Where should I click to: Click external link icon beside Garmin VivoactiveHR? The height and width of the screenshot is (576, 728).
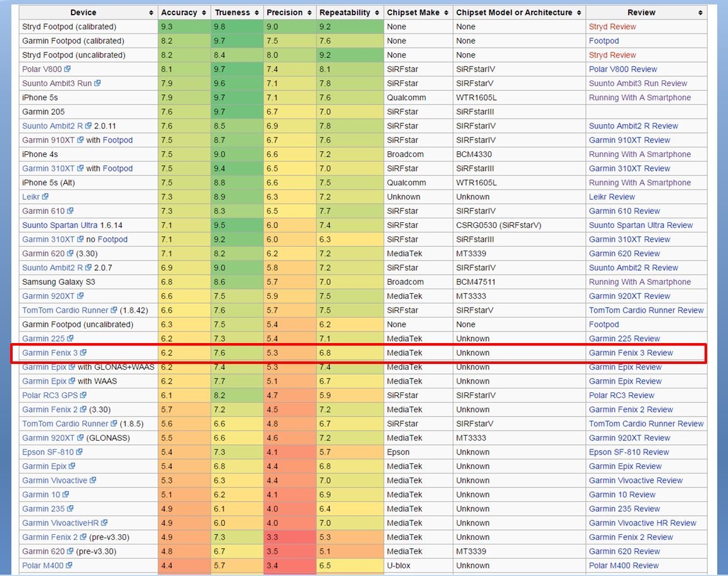(x=104, y=523)
